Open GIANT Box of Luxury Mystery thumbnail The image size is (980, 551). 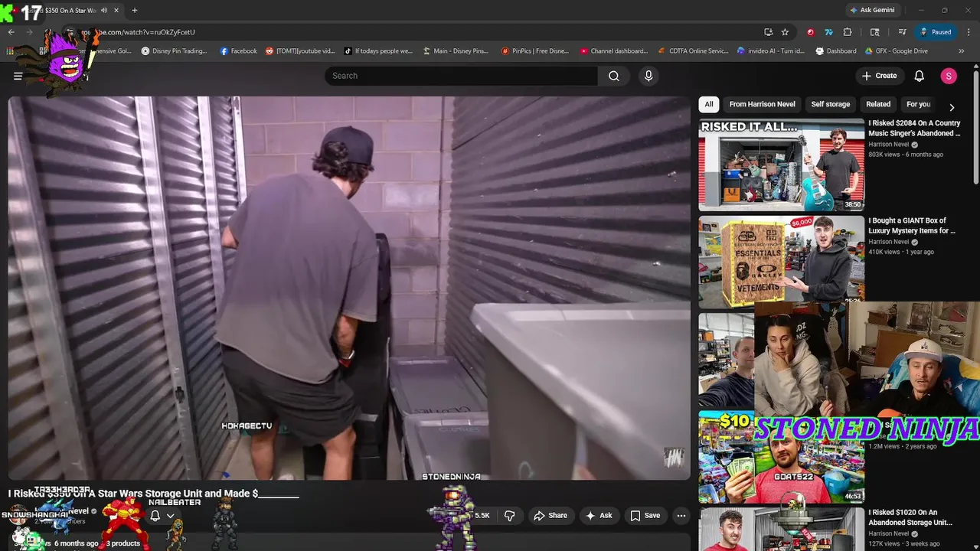[781, 262]
